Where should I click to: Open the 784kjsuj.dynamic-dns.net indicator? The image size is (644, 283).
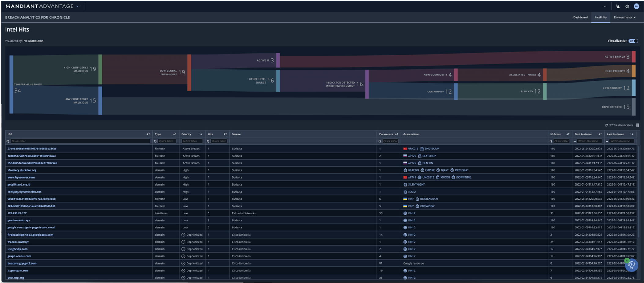pyautogui.click(x=24, y=192)
